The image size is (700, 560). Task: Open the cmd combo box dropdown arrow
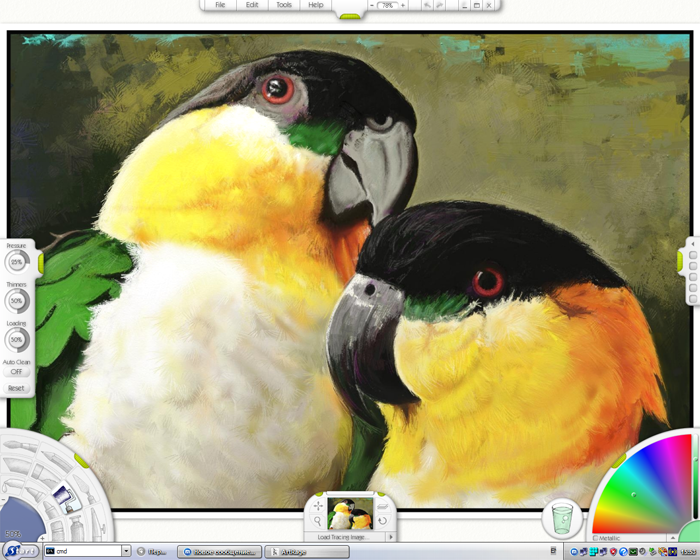pos(126,551)
